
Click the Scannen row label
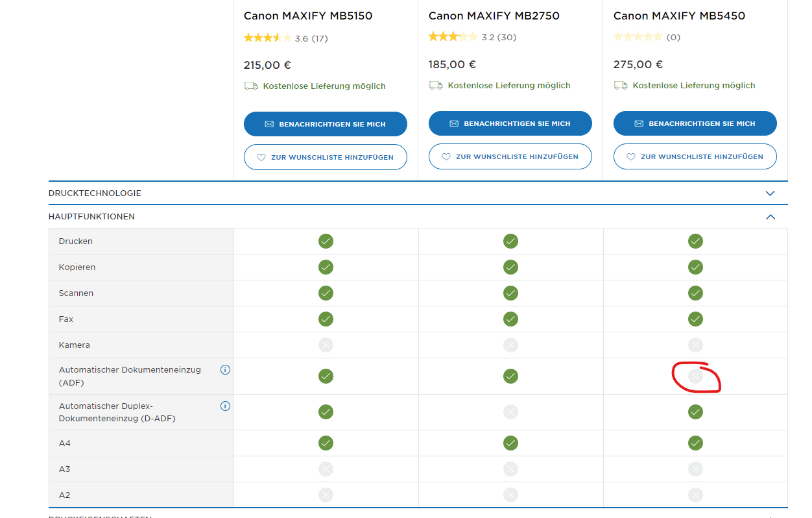tap(77, 293)
